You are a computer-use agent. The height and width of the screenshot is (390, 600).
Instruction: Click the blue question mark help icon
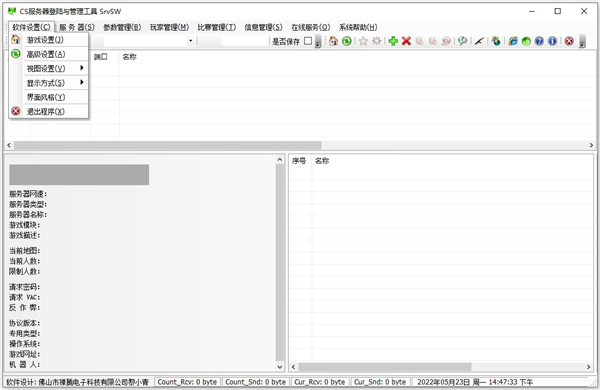pos(539,41)
